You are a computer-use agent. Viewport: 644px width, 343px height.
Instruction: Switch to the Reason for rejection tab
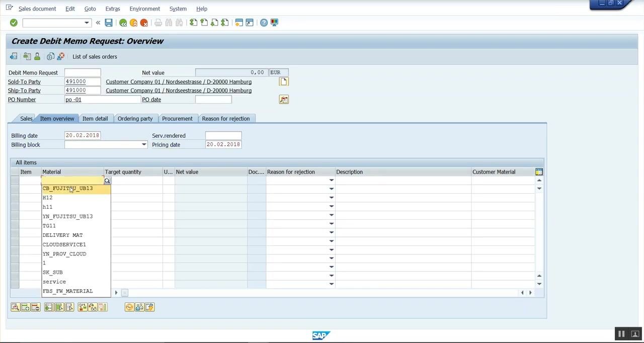pos(226,119)
